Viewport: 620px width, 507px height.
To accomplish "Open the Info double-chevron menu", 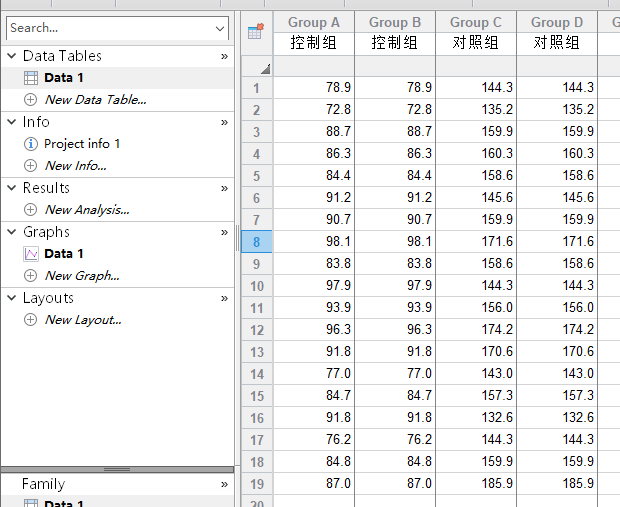I will coord(224,123).
